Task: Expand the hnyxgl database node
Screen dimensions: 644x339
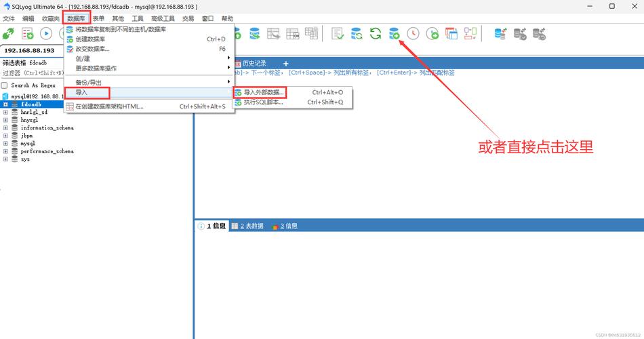Action: (x=5, y=120)
